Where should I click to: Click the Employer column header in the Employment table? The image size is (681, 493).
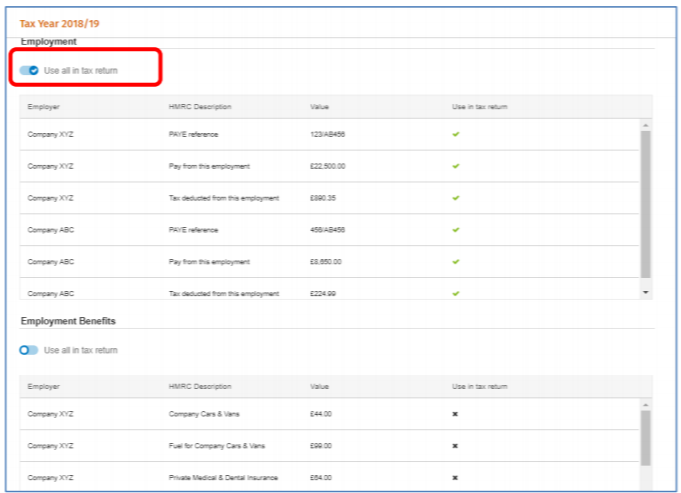point(43,107)
